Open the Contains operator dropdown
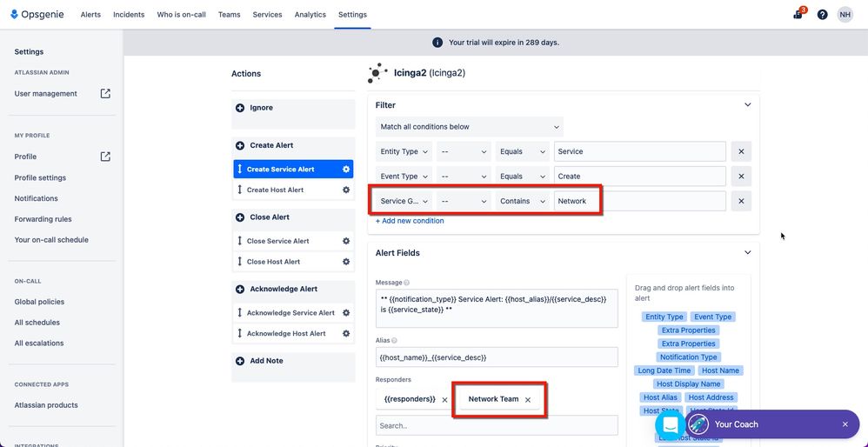Viewport: 868px width, 447px height. (522, 202)
